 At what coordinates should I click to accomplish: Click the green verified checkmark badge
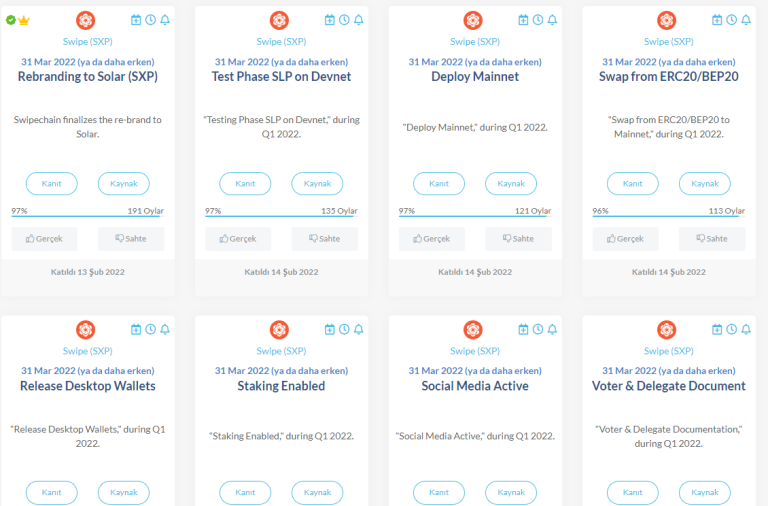click(10, 20)
